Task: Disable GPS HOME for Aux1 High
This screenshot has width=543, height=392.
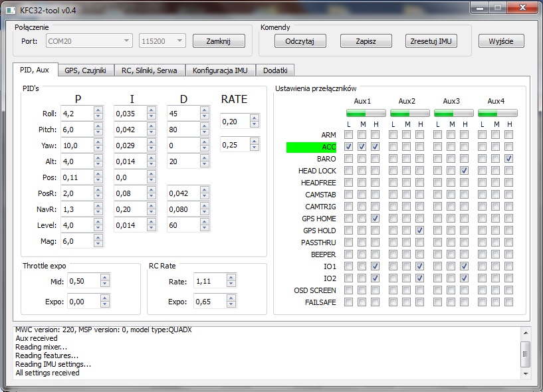Action: [x=375, y=219]
